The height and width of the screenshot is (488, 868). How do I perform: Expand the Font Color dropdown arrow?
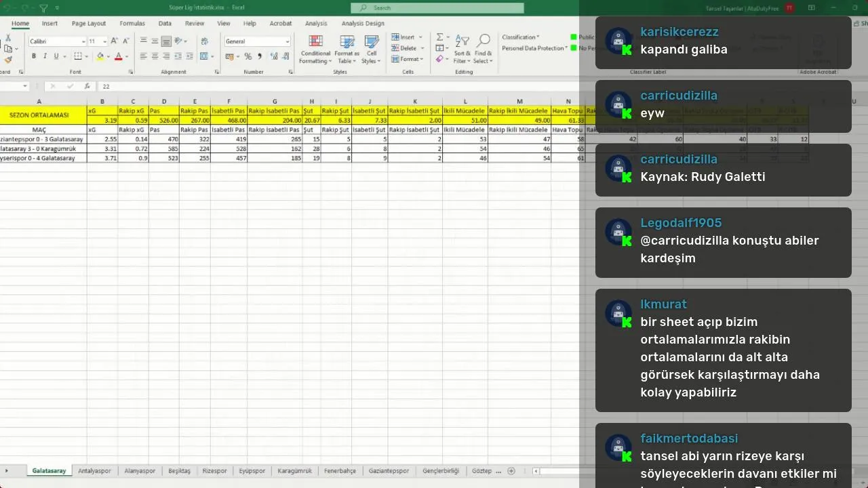(x=126, y=56)
